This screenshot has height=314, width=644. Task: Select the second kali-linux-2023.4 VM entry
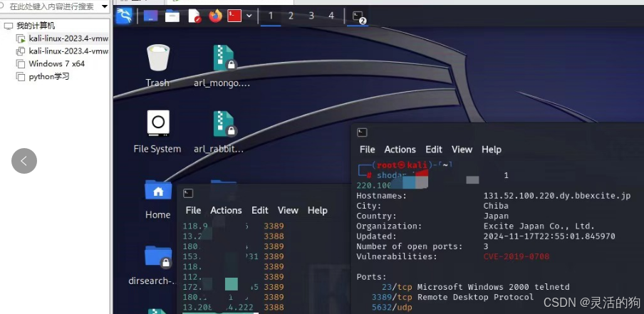coord(63,51)
